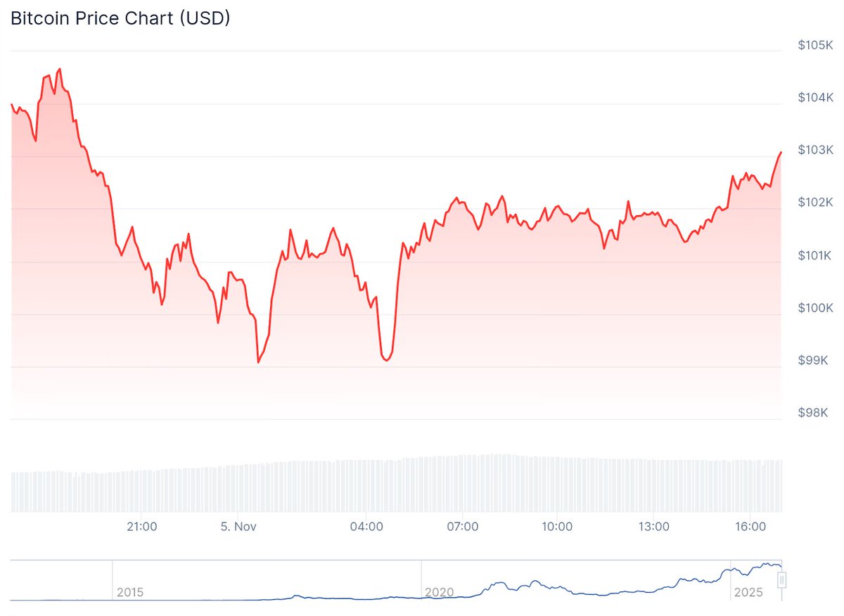Click the Bitcoin Price Chart (USD) title
Screen dimensions: 844x616
(x=120, y=19)
